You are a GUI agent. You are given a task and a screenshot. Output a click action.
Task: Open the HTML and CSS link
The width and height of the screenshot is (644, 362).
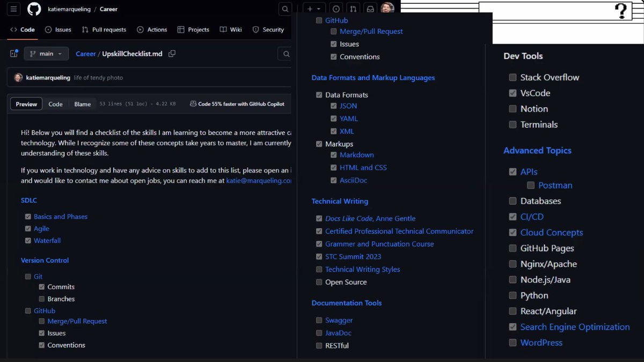363,168
